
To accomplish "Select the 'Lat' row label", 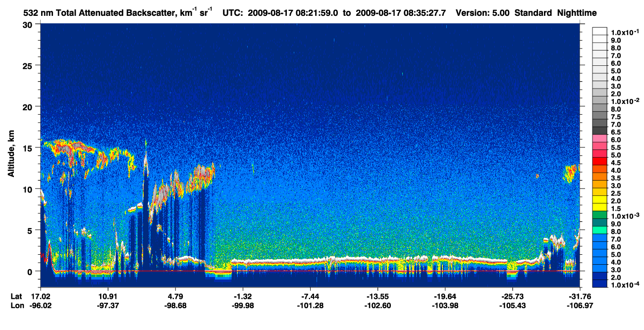I will pos(16,296).
